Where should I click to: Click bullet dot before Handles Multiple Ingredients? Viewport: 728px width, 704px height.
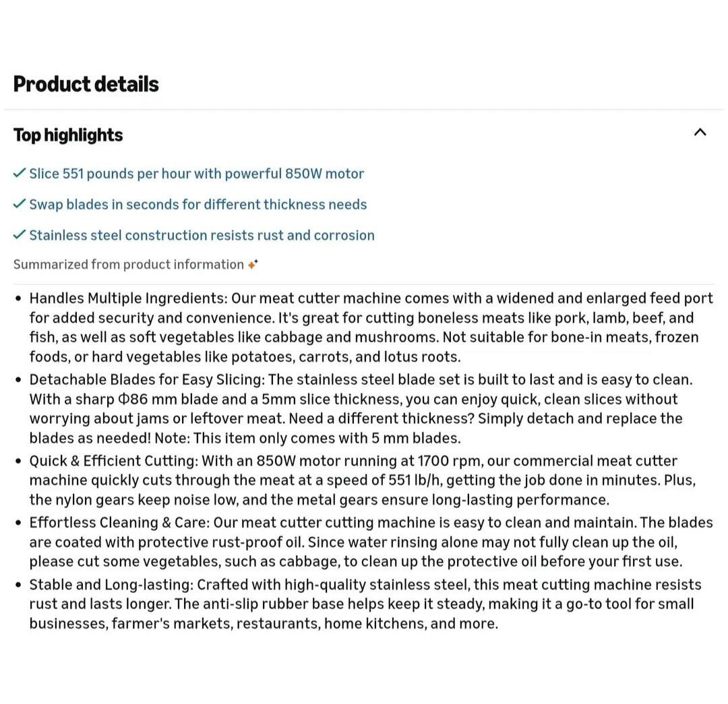(18, 298)
